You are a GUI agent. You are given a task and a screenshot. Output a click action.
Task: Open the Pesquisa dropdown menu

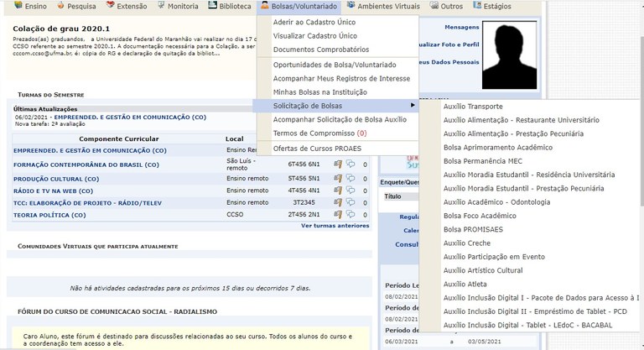click(80, 6)
